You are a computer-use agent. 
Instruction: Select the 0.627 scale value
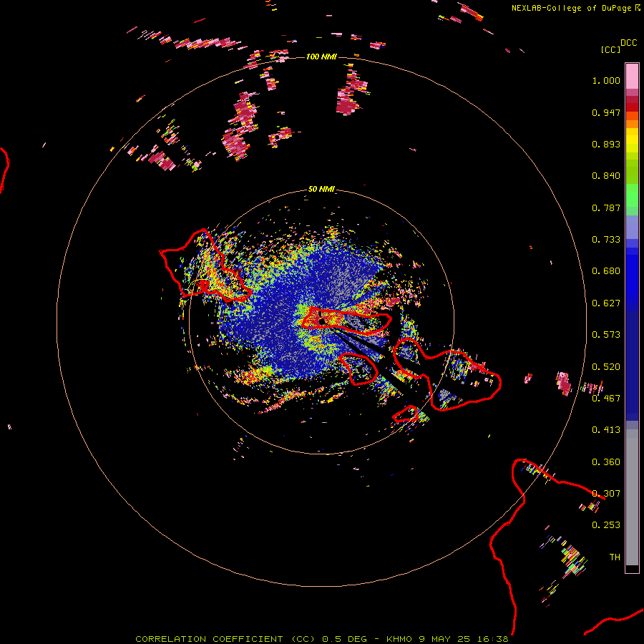click(x=606, y=303)
